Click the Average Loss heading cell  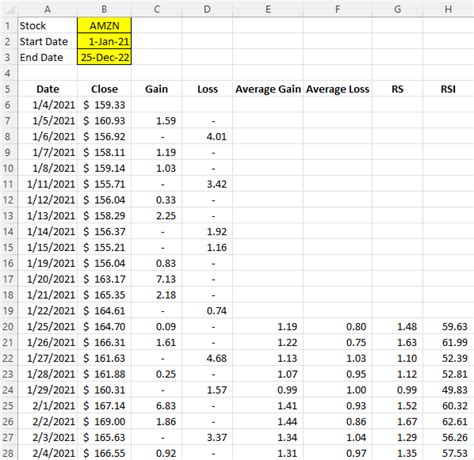pyautogui.click(x=338, y=89)
